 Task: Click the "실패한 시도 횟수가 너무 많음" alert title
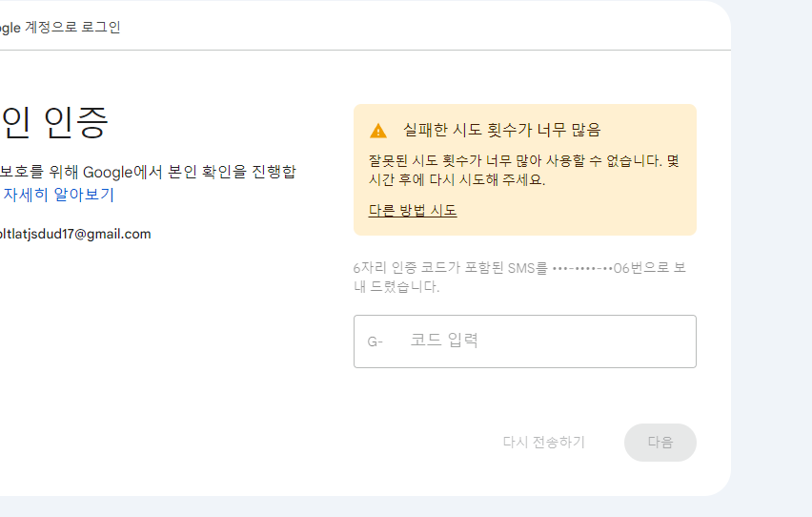pyautogui.click(x=501, y=131)
